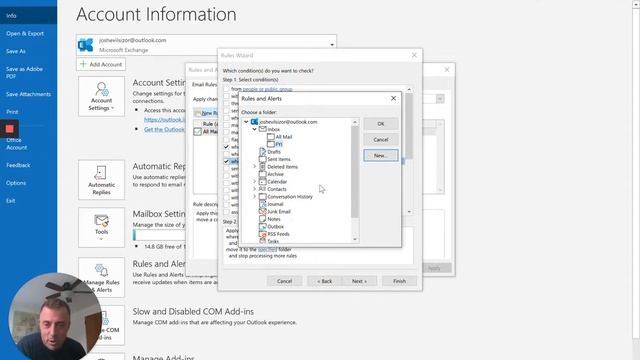Viewport: 640px width, 360px height.
Task: Click the https://outlook link under Account Settings
Action: pos(164,120)
